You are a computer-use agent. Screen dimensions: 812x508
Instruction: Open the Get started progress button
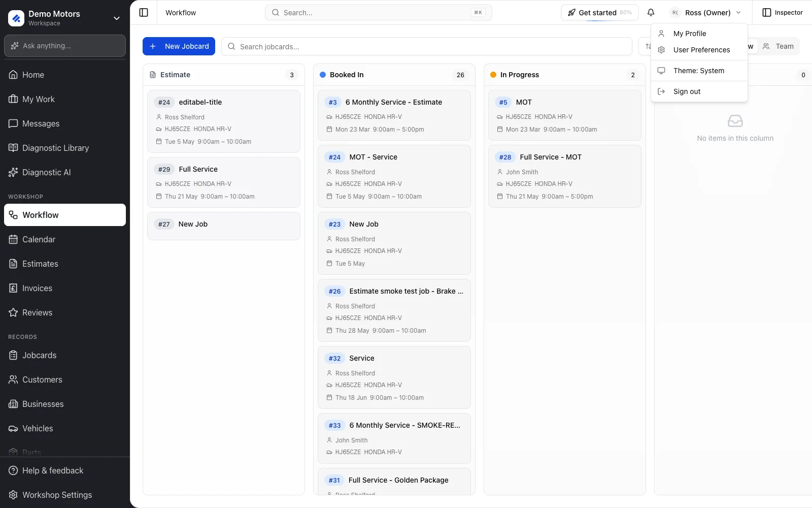point(599,13)
